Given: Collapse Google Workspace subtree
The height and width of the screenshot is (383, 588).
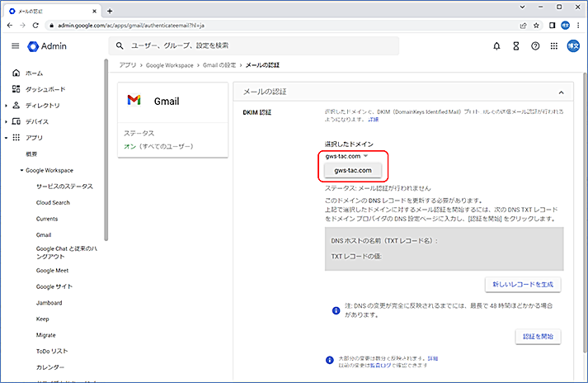Looking at the screenshot, I should [21, 171].
